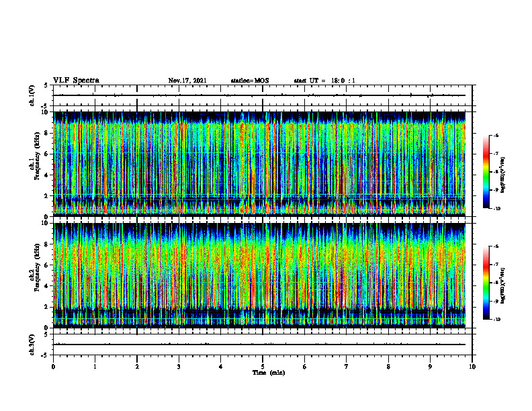Click the ch.1 colorbar log(PSD) unit label
This screenshot has width=532, height=411.
503,175
